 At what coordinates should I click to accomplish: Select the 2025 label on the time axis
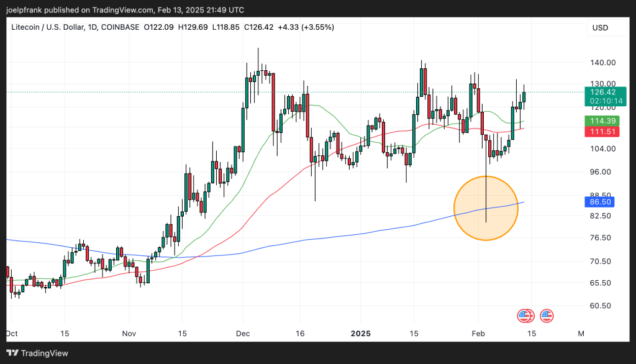[x=360, y=334]
